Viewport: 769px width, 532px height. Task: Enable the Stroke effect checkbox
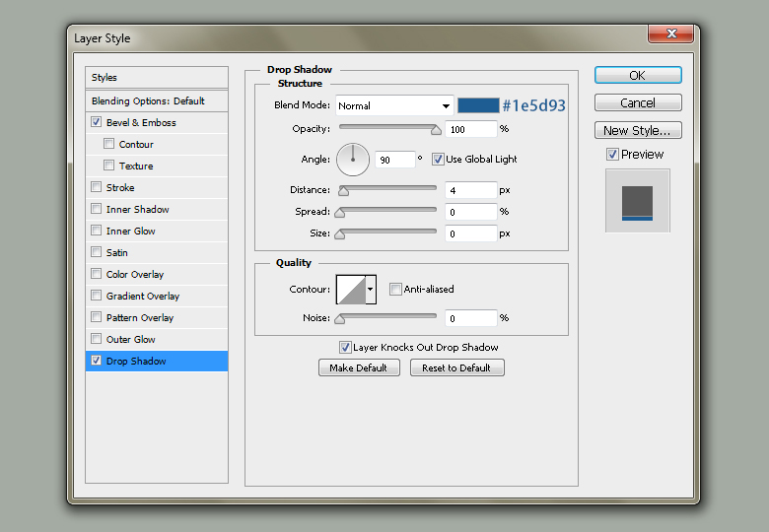(96, 187)
